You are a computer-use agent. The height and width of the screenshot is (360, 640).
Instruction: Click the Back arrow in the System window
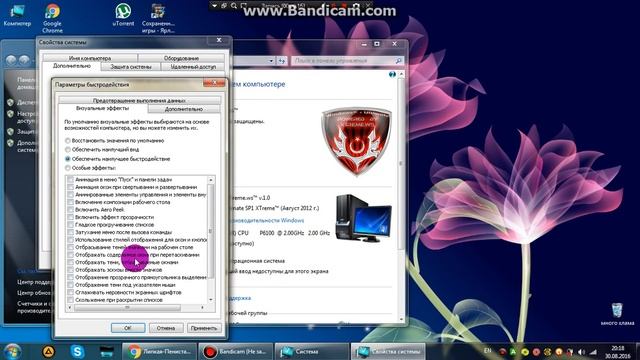tap(11, 60)
